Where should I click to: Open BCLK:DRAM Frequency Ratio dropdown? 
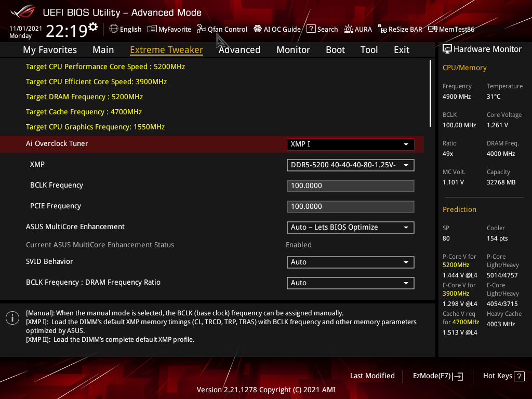(351, 283)
